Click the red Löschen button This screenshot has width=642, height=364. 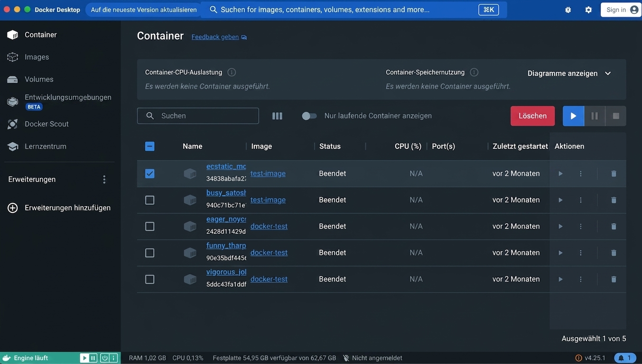[x=532, y=116]
